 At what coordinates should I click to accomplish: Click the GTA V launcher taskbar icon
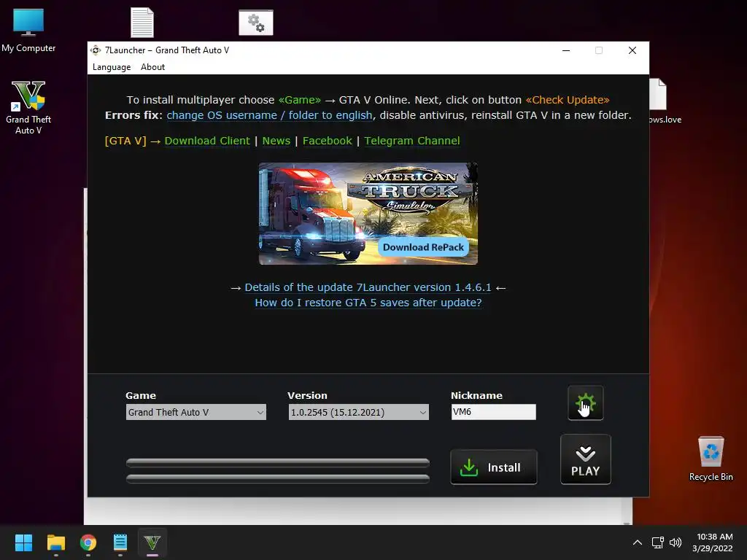pos(152,542)
